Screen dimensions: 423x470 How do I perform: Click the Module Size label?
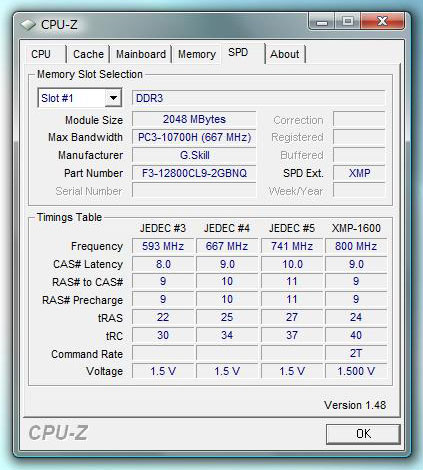point(94,120)
